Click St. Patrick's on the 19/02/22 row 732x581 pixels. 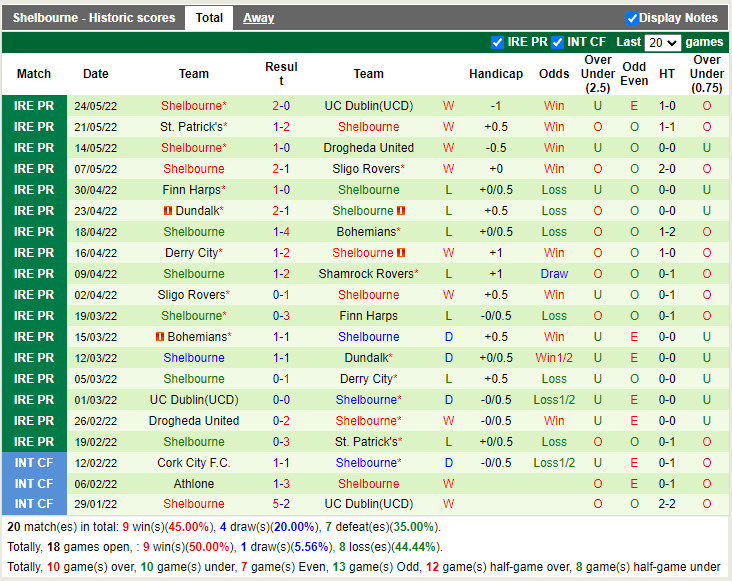pyautogui.click(x=368, y=442)
